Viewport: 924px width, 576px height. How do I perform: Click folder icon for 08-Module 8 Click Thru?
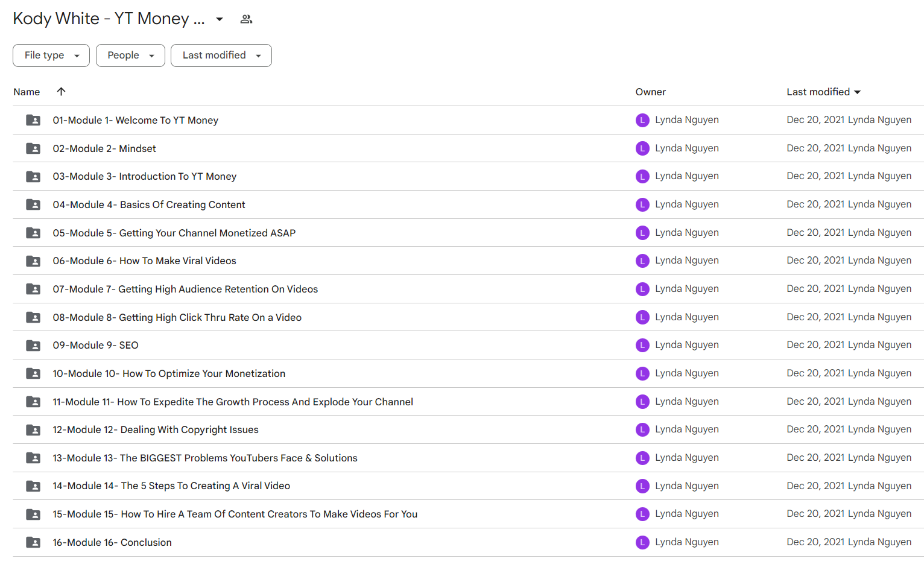coord(33,317)
